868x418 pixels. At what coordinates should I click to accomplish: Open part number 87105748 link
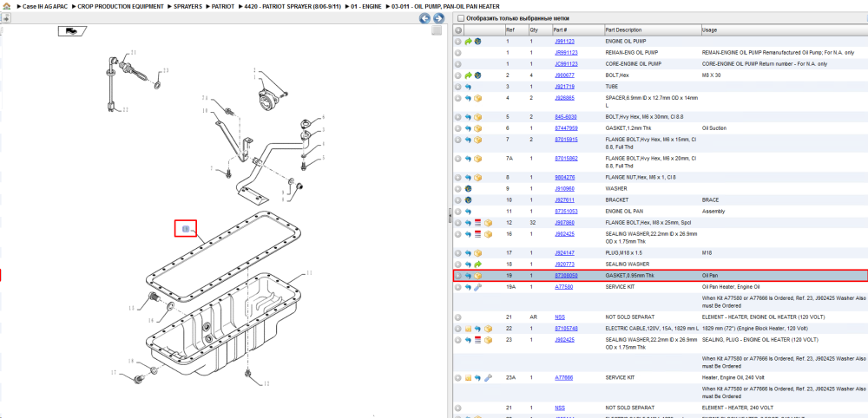[x=566, y=329]
